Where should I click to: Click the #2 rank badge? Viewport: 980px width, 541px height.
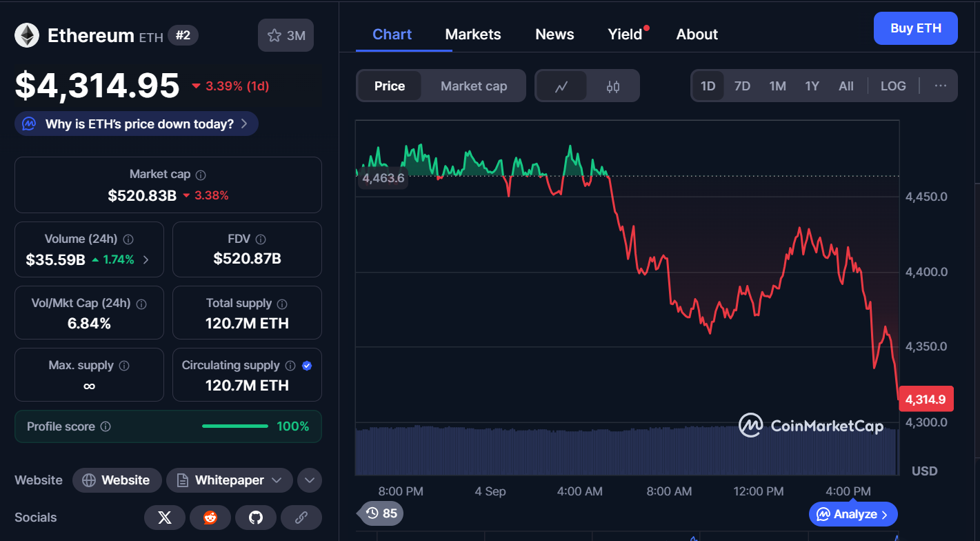[183, 35]
